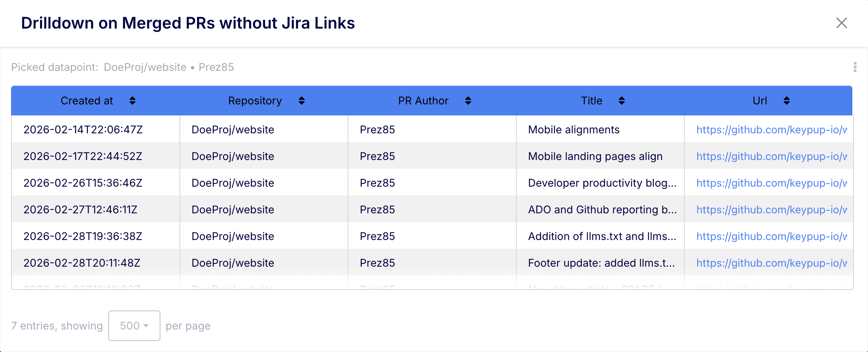Click the Picked datapoint DoeProj/website text
868x352 pixels.
tap(145, 67)
